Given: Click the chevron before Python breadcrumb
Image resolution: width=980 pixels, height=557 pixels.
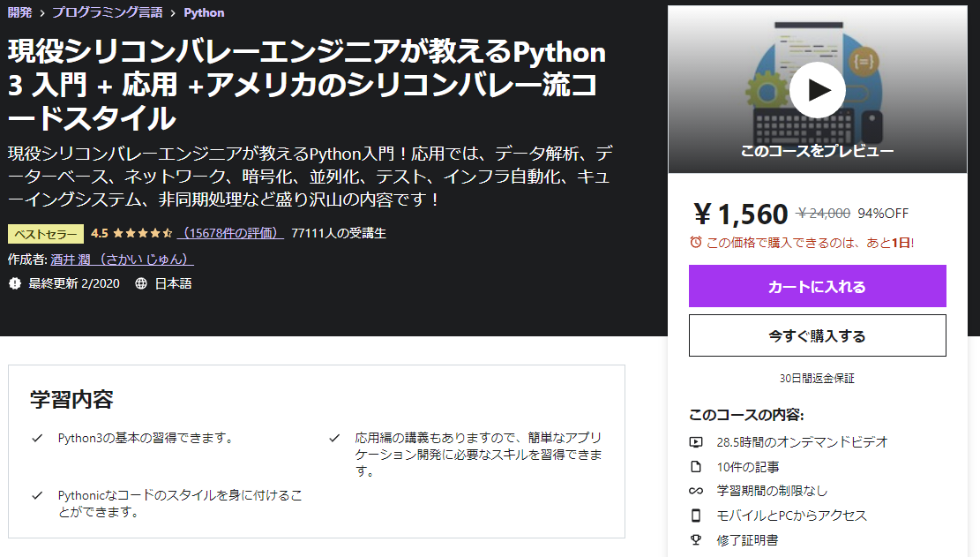Looking at the screenshot, I should pos(173,13).
